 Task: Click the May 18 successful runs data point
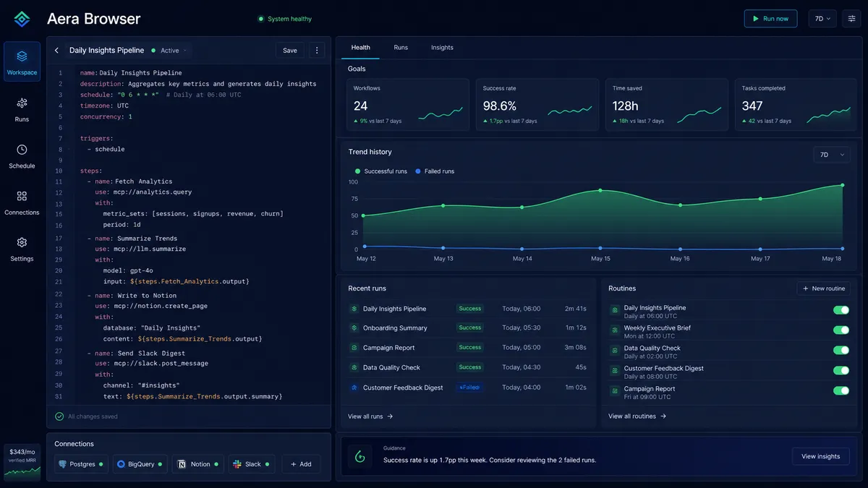(x=842, y=185)
